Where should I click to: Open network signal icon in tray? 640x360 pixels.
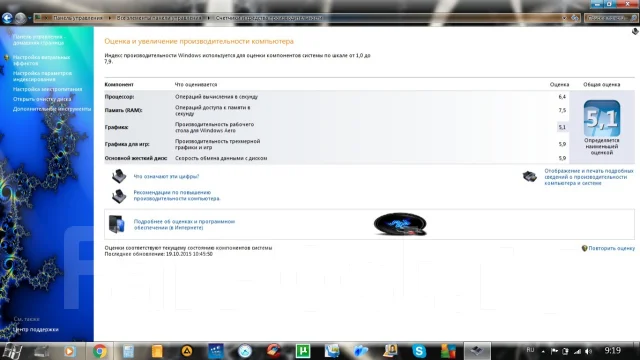click(x=577, y=351)
